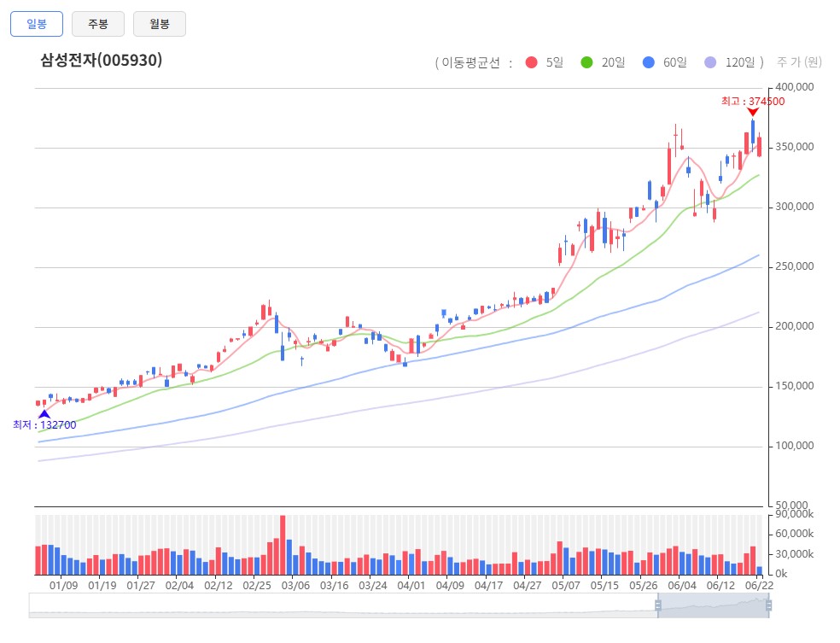Click the 05/07 date axis label
The height and width of the screenshot is (643, 840).
[566, 586]
